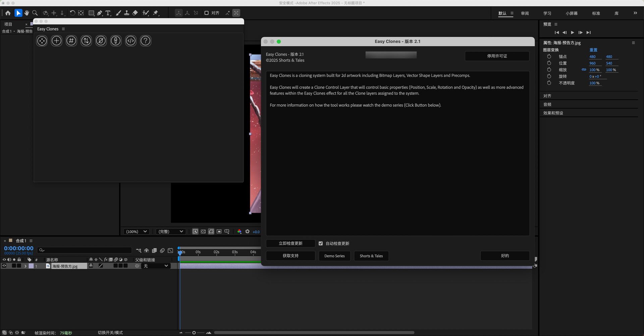Show more workspaces chevron
The image size is (644, 336).
635,13
